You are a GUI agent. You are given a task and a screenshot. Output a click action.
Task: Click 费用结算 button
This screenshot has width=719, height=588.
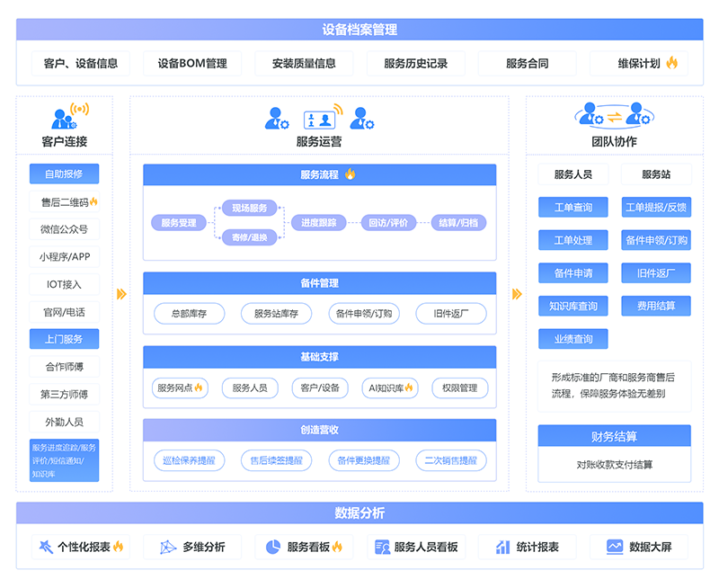click(656, 306)
